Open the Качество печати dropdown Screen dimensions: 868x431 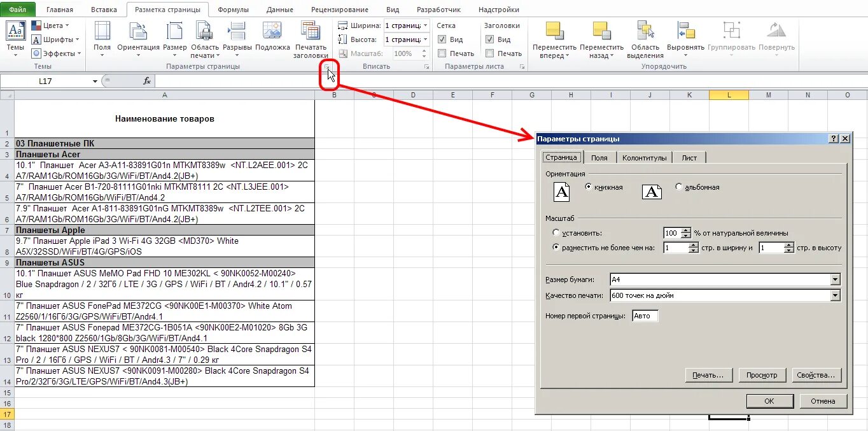[835, 295]
